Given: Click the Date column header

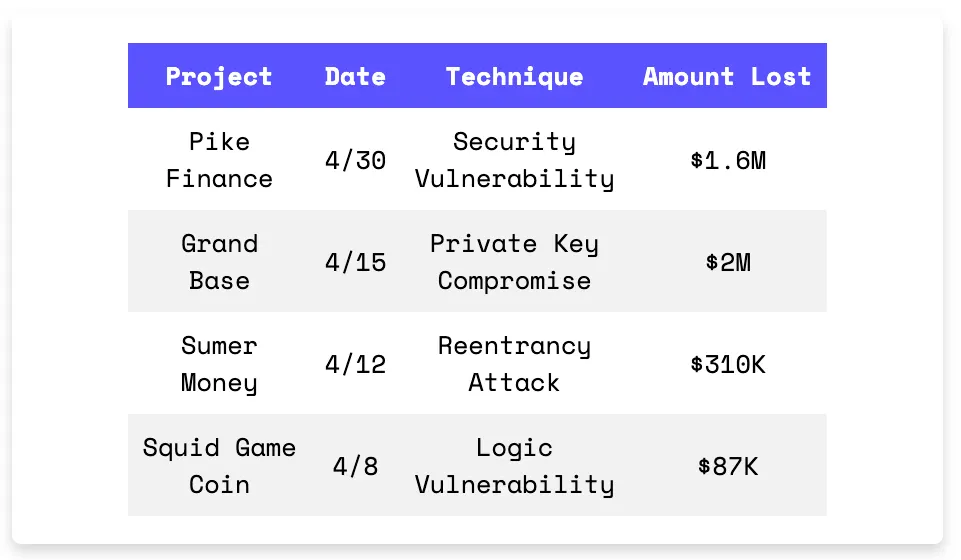Looking at the screenshot, I should pyautogui.click(x=355, y=77).
